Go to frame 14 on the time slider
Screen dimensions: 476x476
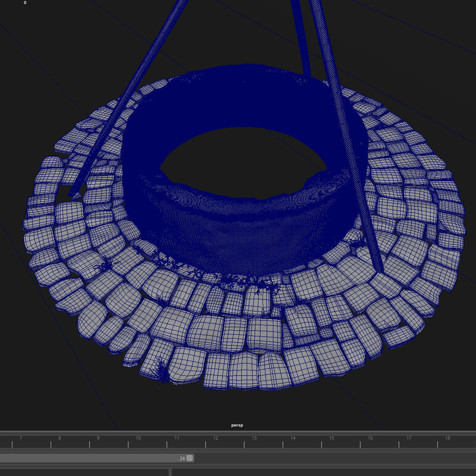tap(293, 438)
